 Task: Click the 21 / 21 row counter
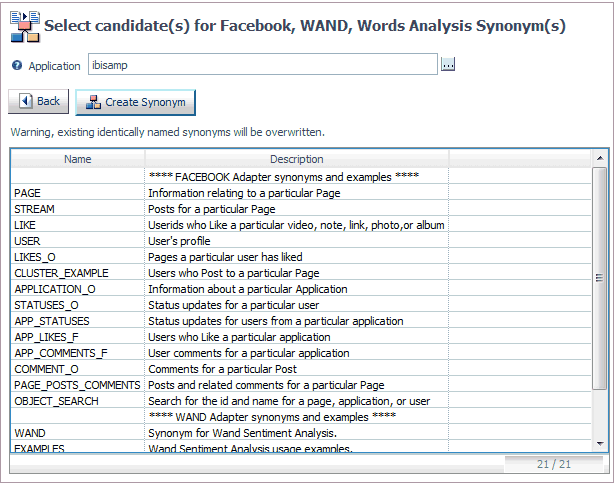[554, 464]
